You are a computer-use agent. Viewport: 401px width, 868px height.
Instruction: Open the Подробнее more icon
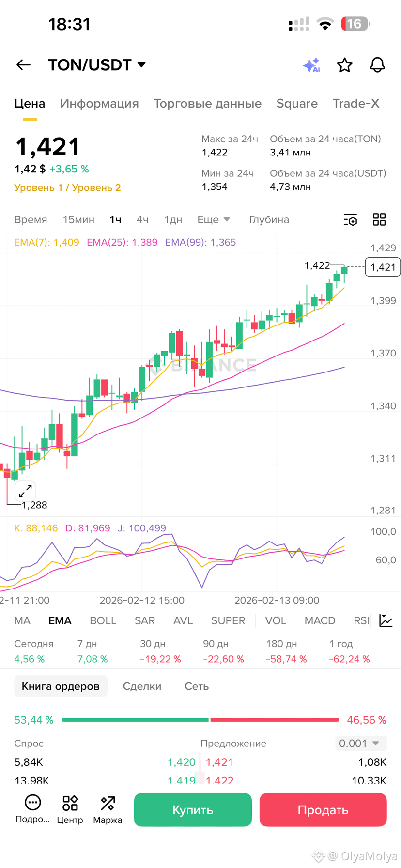[32, 809]
